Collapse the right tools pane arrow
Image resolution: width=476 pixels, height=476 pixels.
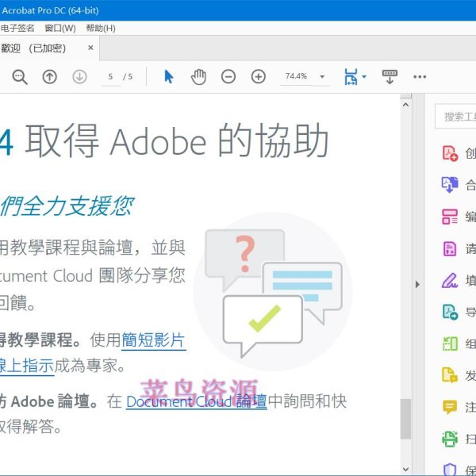pos(416,284)
